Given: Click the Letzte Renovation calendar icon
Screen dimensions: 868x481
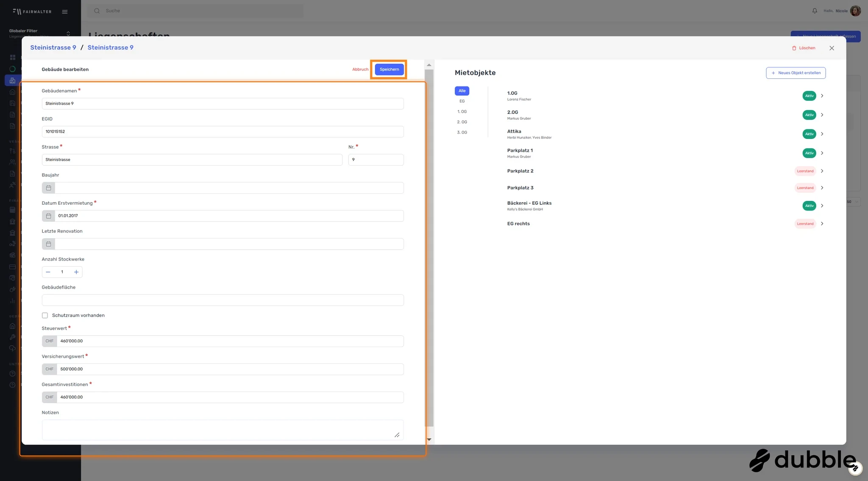Looking at the screenshot, I should pyautogui.click(x=48, y=244).
